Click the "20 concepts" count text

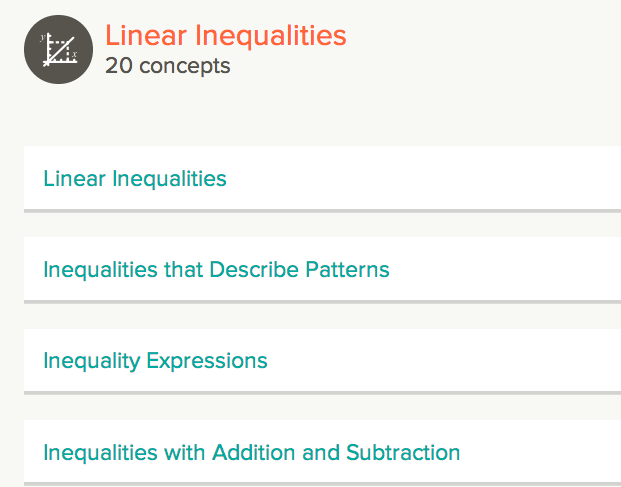(167, 67)
